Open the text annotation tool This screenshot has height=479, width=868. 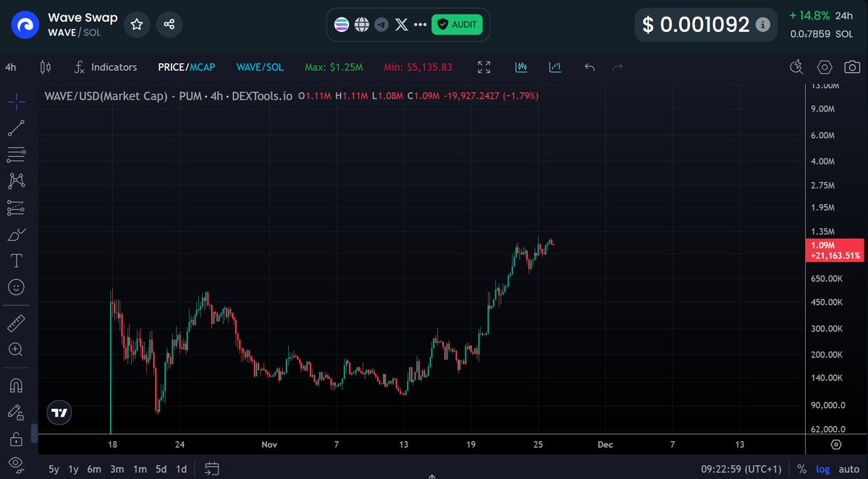click(16, 260)
